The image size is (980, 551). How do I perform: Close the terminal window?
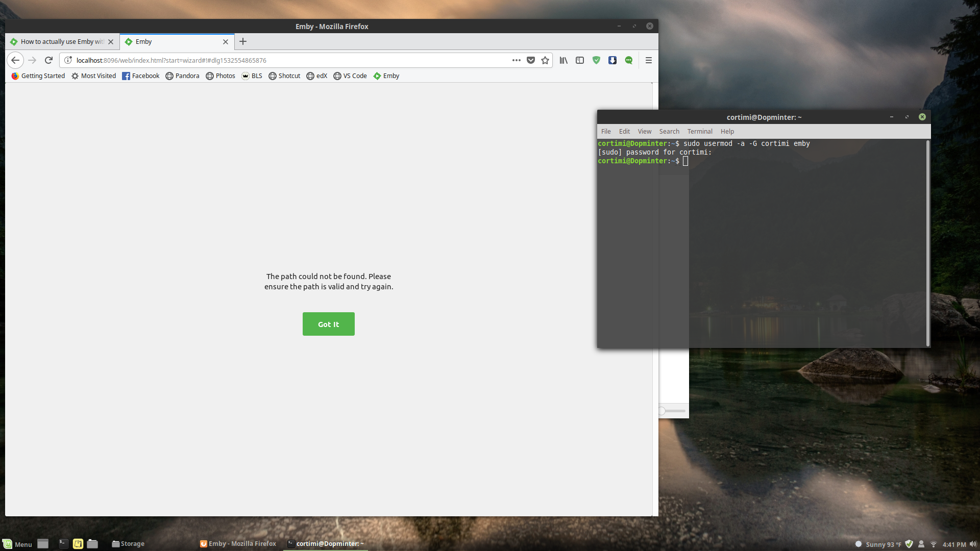[922, 117]
